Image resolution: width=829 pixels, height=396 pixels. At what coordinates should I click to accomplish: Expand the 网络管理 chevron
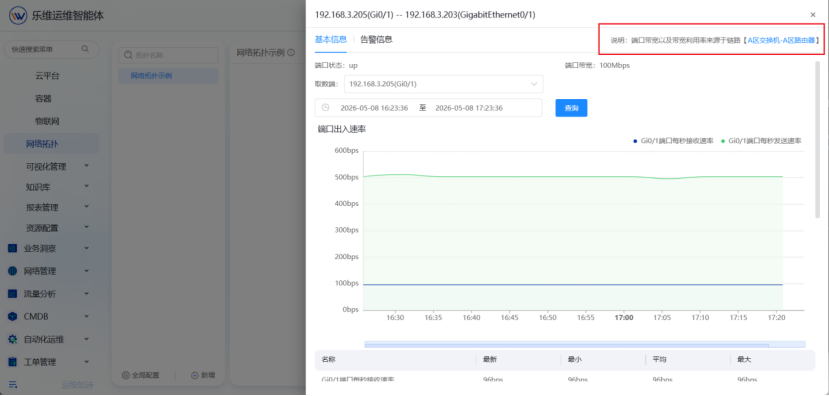point(87,271)
